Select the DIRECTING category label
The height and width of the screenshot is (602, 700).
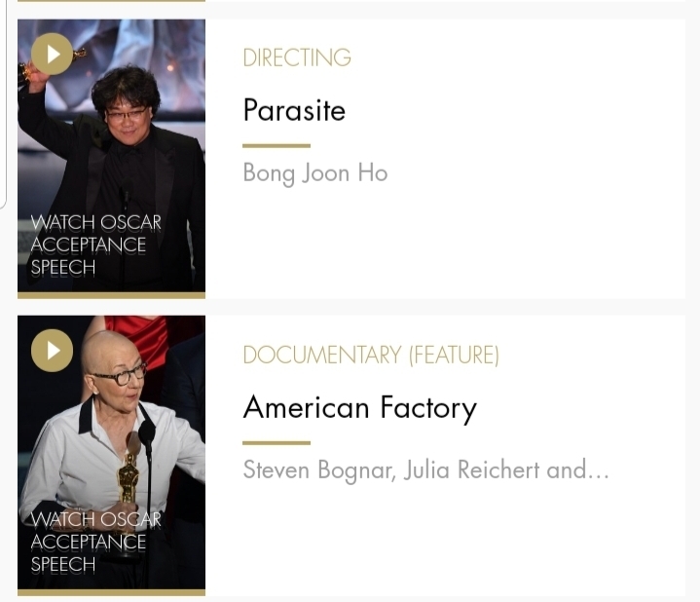(x=297, y=57)
